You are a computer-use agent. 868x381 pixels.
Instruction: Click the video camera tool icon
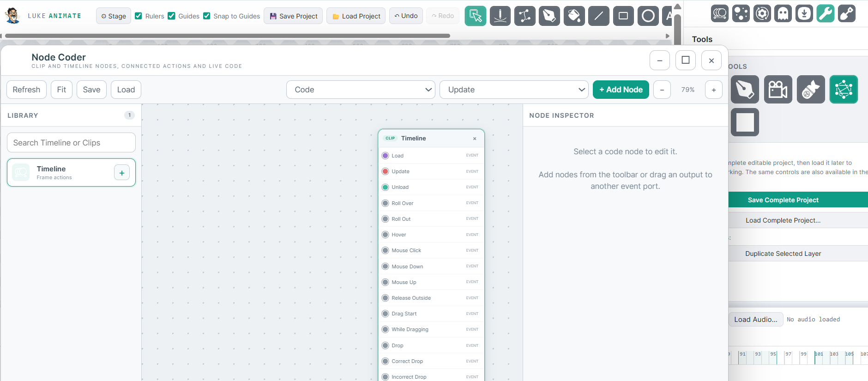(x=778, y=89)
